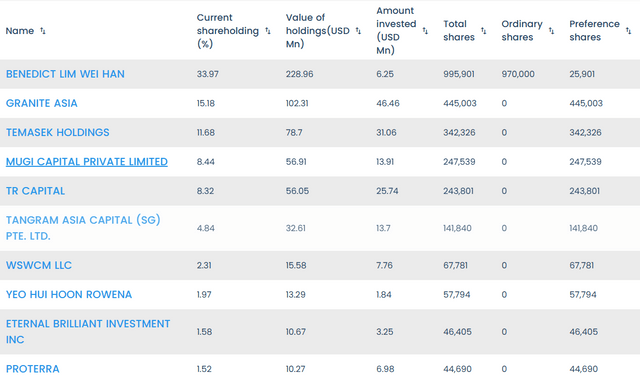
Task: Click the Amount invested sort arrows
Action: (425, 31)
